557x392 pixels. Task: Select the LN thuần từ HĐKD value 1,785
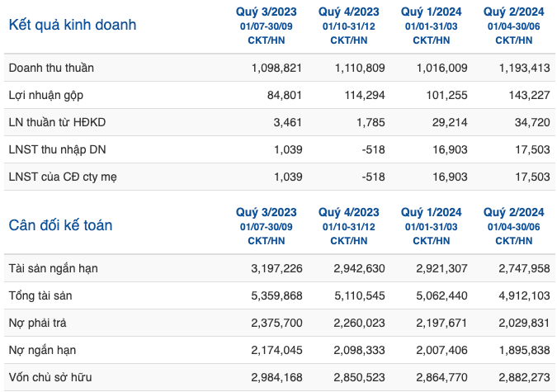[x=371, y=122]
